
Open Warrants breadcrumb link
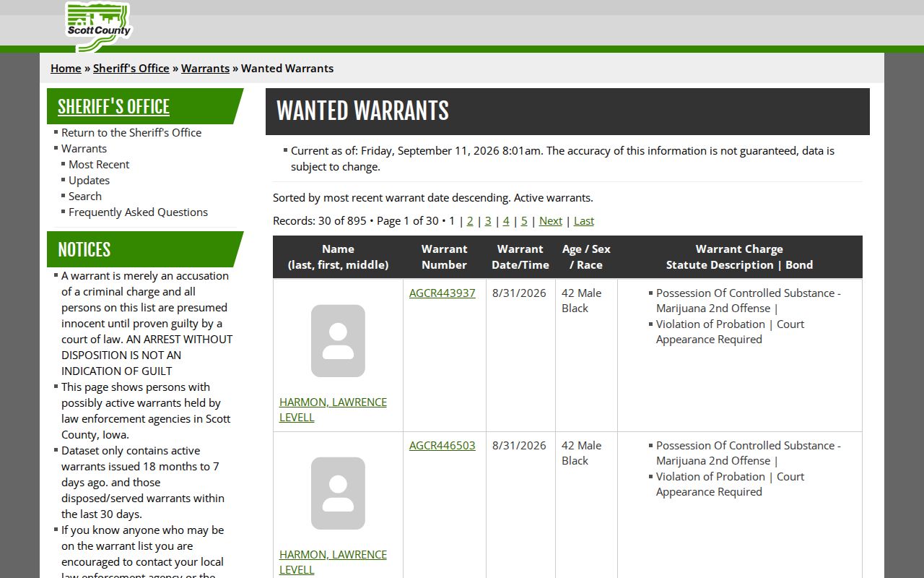tap(205, 68)
